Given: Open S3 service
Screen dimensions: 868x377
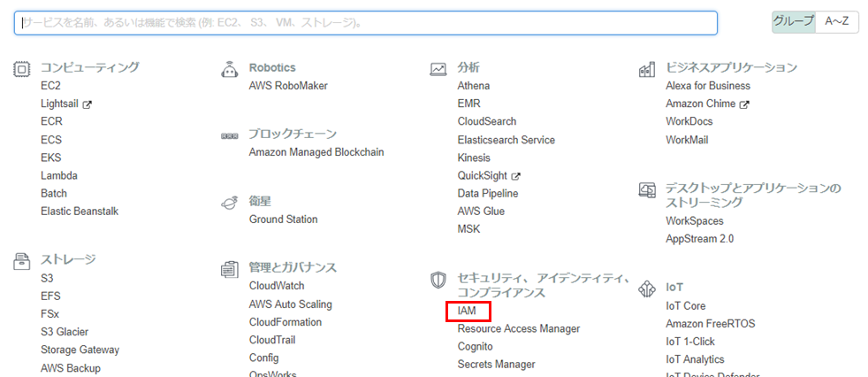Looking at the screenshot, I should (x=47, y=278).
